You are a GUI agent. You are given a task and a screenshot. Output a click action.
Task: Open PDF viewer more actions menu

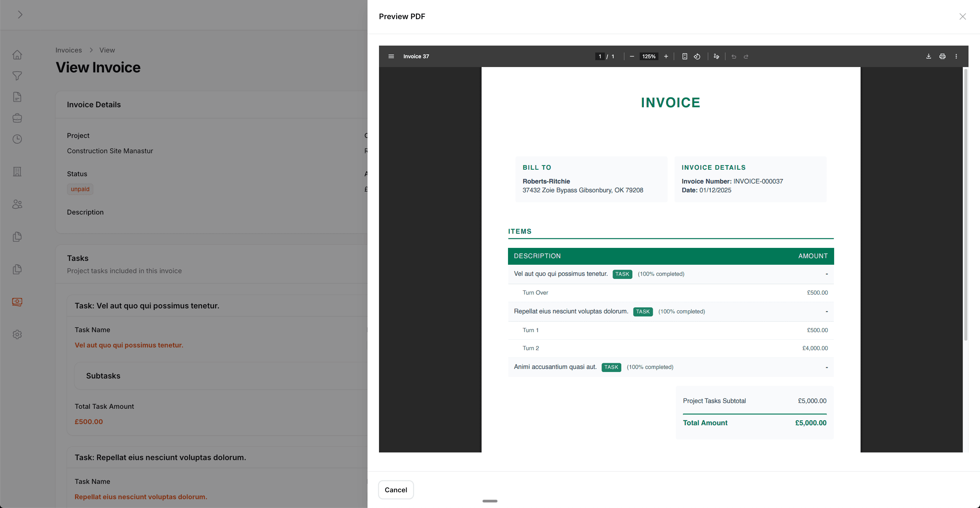click(956, 56)
